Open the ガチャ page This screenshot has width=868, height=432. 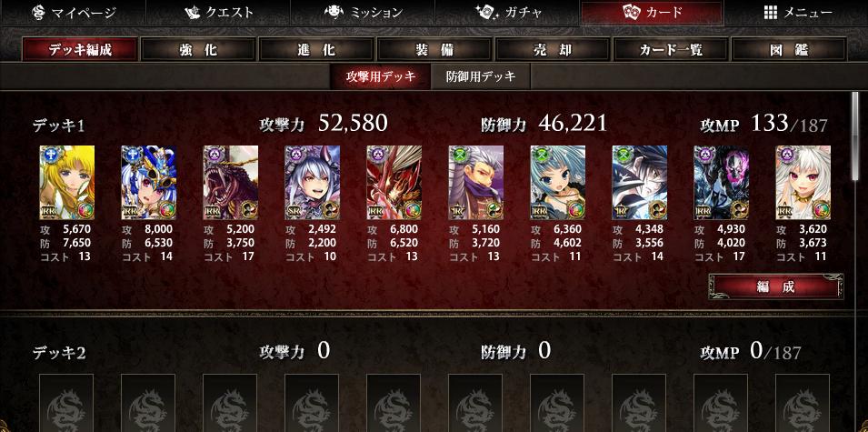tap(507, 12)
